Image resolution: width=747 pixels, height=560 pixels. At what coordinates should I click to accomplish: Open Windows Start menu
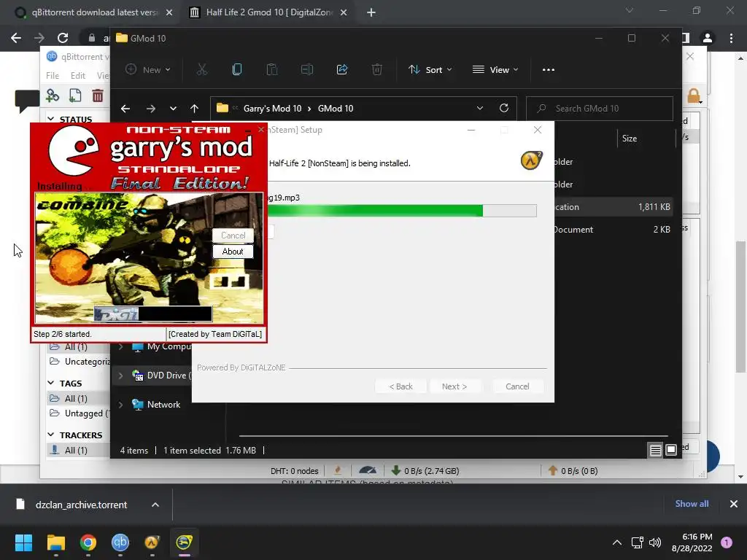point(23,542)
